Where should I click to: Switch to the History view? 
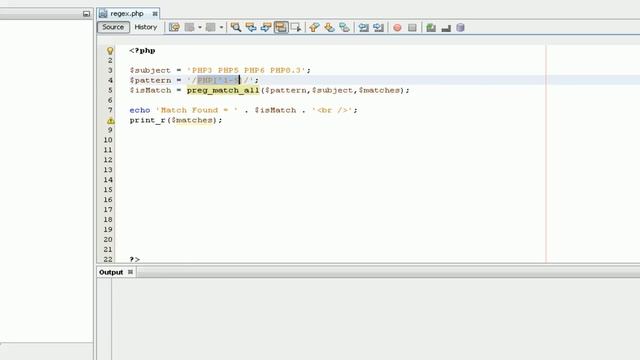tap(146, 27)
